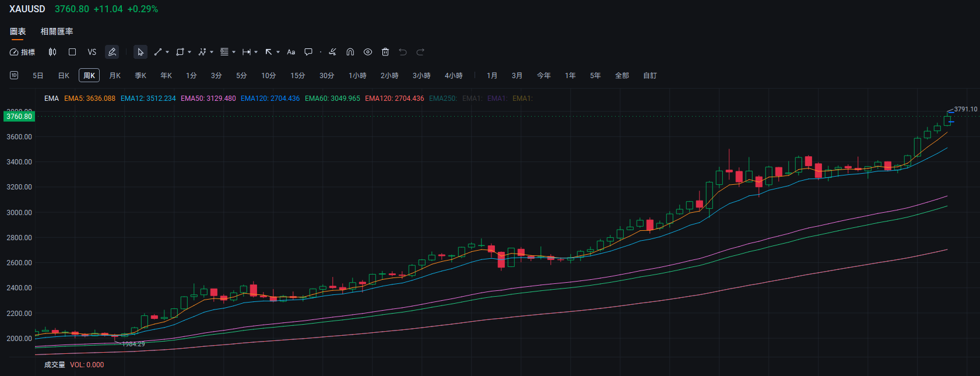Expand the rectangle shape tool dropdown arrow
The width and height of the screenshot is (980, 376).
point(189,52)
